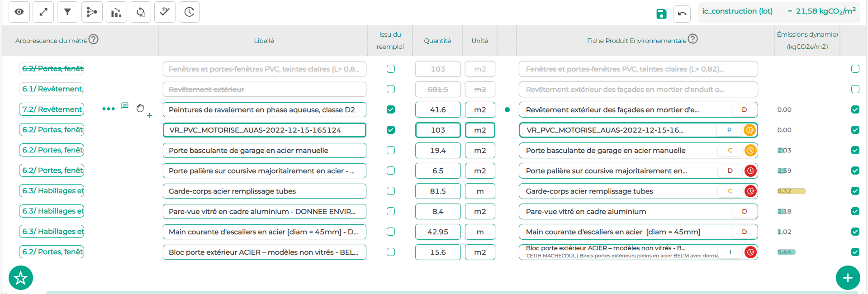Open three-dots menu on 7.2/ Revêtement row

[x=109, y=109]
